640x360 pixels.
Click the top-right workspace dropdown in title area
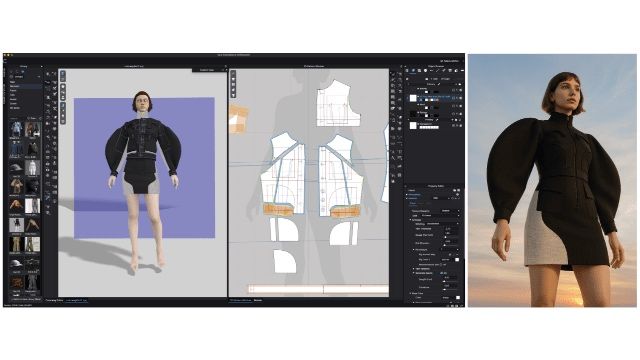(x=450, y=61)
